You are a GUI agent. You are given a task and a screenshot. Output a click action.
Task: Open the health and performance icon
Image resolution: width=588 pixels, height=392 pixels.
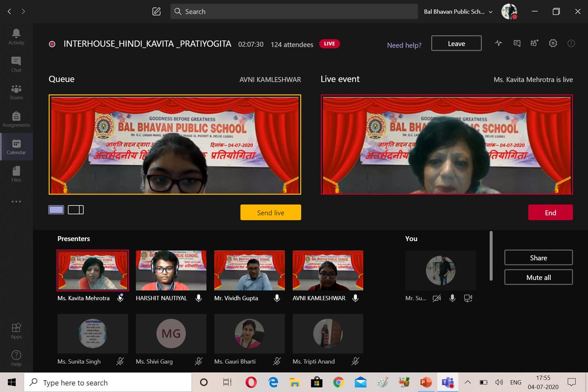[x=499, y=43]
